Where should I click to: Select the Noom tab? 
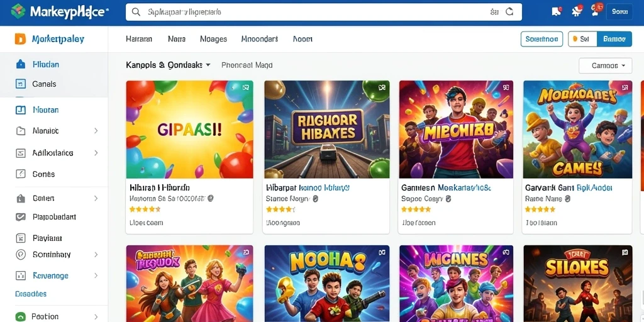pos(303,39)
